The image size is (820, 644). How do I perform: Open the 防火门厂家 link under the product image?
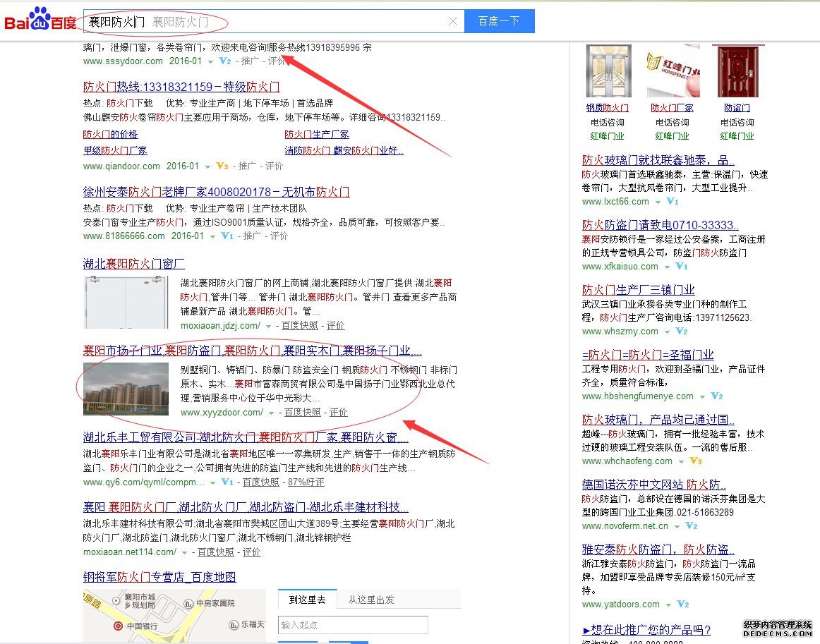click(x=672, y=108)
